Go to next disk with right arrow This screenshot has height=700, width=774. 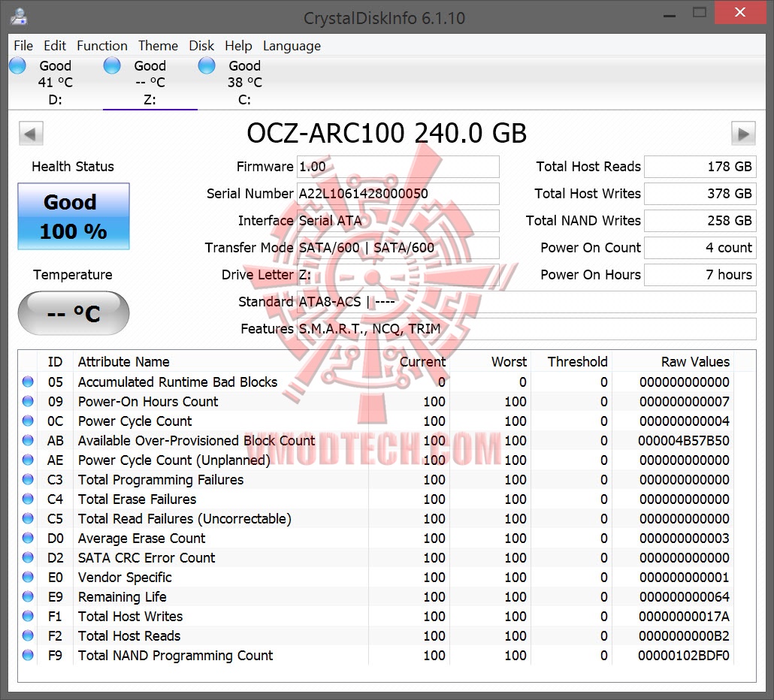(x=743, y=133)
